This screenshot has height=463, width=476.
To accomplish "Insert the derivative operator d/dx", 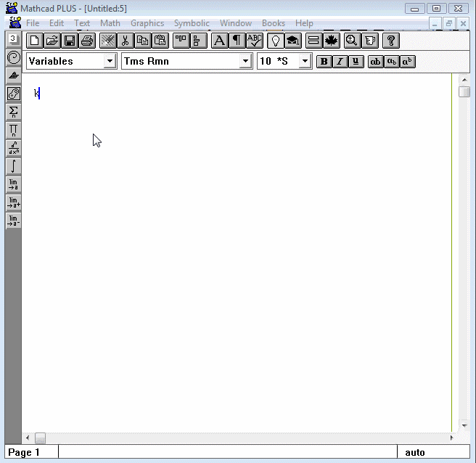I will pyautogui.click(x=13, y=148).
